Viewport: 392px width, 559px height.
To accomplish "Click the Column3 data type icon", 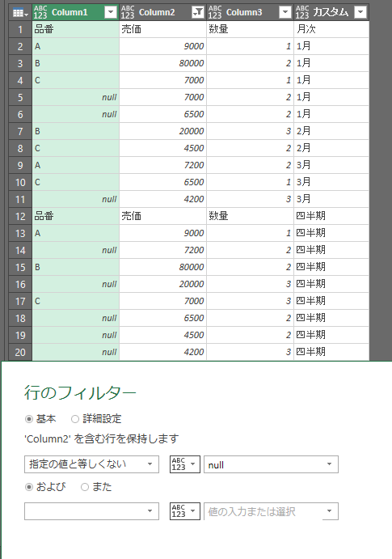I will 215,12.
